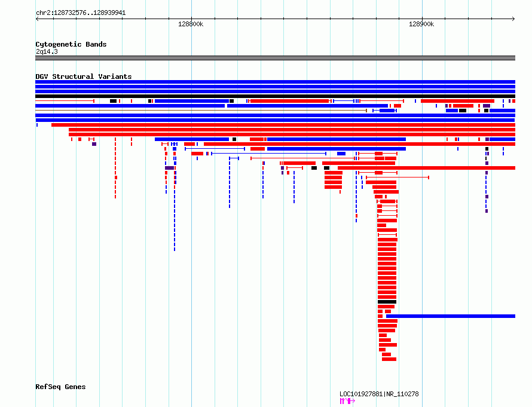Click the right arrowhead of the ruler
Viewport: 532px width, 407px height.
[x=513, y=19]
